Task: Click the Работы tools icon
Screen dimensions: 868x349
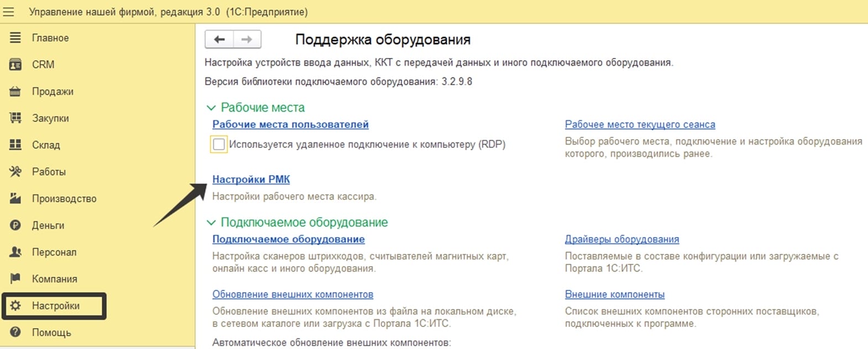Action: pyautogui.click(x=15, y=171)
